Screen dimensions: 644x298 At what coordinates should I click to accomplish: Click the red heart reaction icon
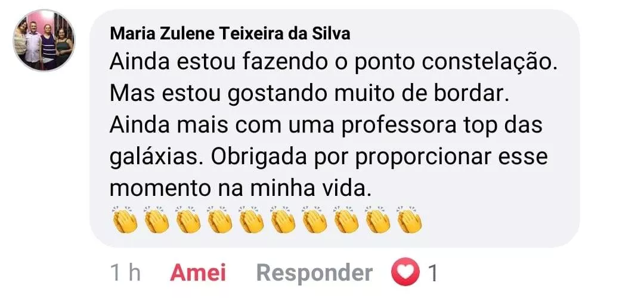(405, 272)
